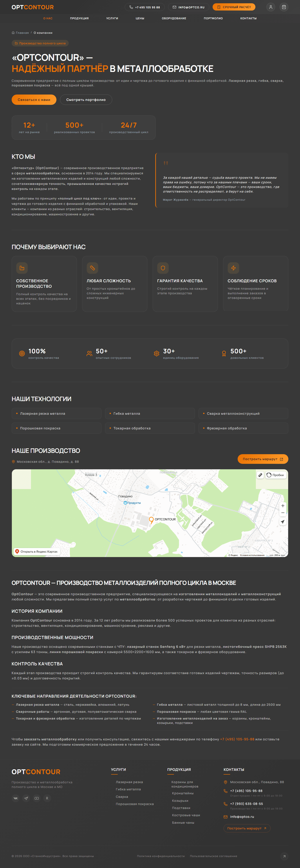Open the ОБОРУДОВАНИЕ menu item
This screenshot has width=300, height=868.
point(174,19)
